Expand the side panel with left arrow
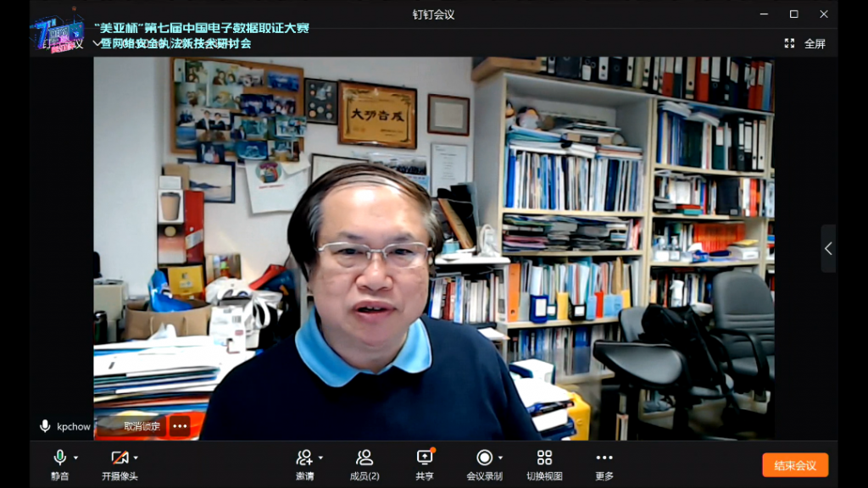This screenshot has height=488, width=868. tap(828, 248)
